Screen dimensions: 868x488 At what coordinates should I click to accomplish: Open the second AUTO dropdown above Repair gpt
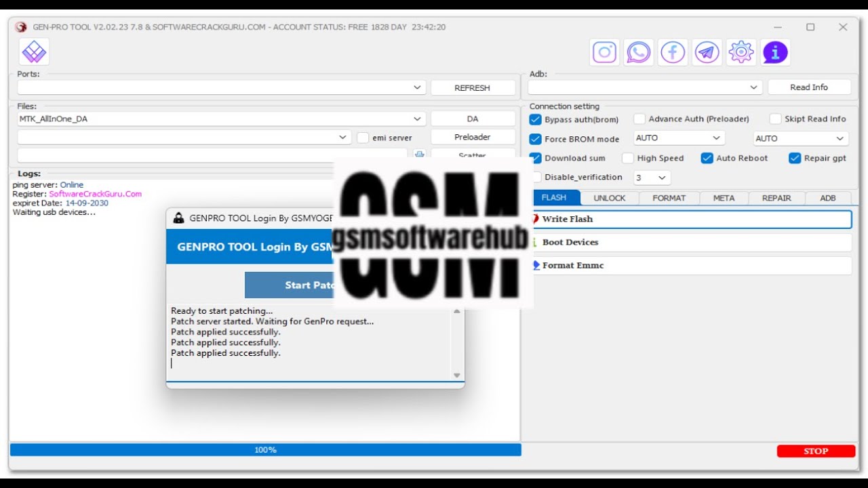point(801,138)
